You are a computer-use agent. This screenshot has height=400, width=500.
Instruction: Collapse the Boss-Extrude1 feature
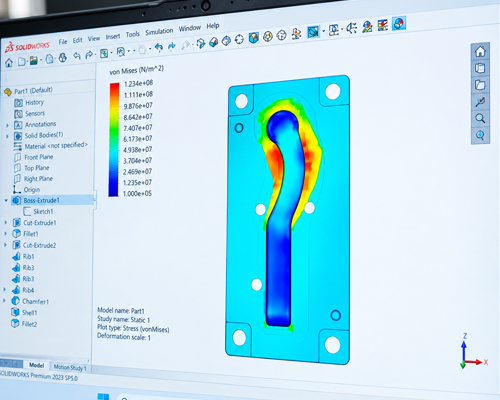(x=6, y=200)
